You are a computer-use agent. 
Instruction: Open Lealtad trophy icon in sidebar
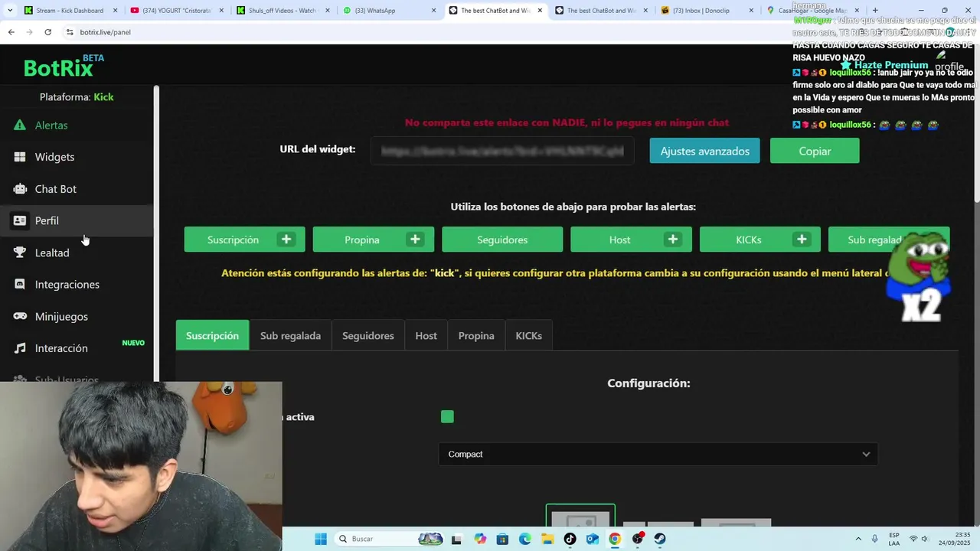(20, 253)
